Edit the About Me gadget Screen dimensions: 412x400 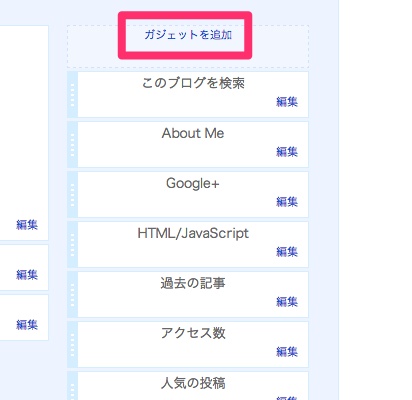pyautogui.click(x=287, y=152)
